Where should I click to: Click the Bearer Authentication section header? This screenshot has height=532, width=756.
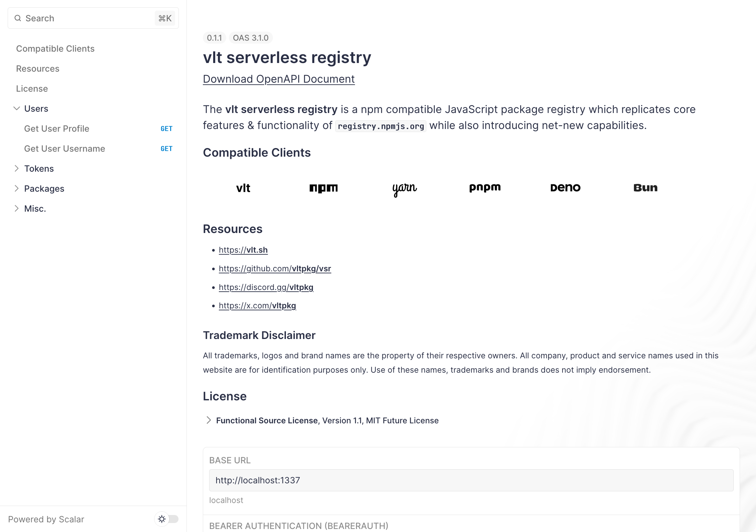(x=299, y=526)
